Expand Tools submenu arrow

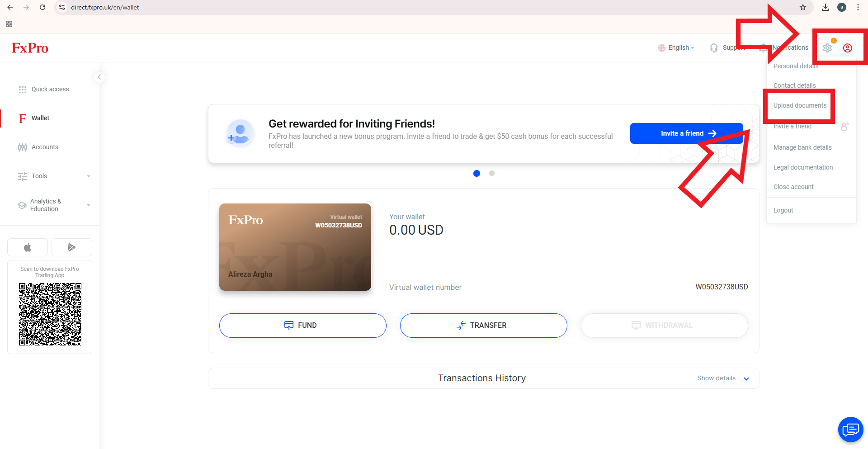click(x=89, y=176)
